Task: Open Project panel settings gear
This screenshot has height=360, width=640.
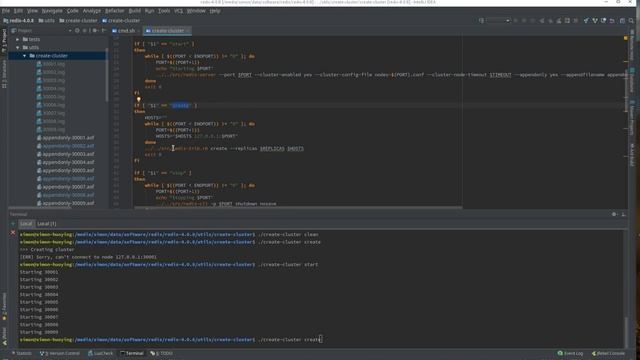Action: 95,31
